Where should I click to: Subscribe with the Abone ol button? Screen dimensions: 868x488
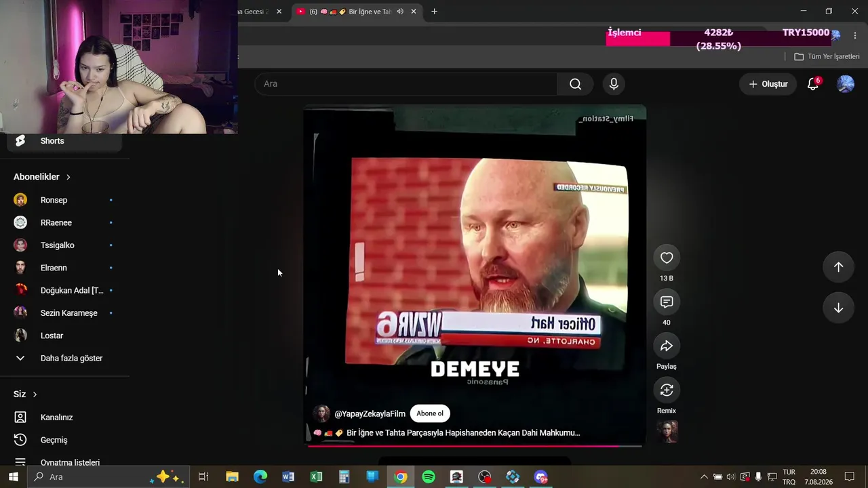pyautogui.click(x=430, y=413)
